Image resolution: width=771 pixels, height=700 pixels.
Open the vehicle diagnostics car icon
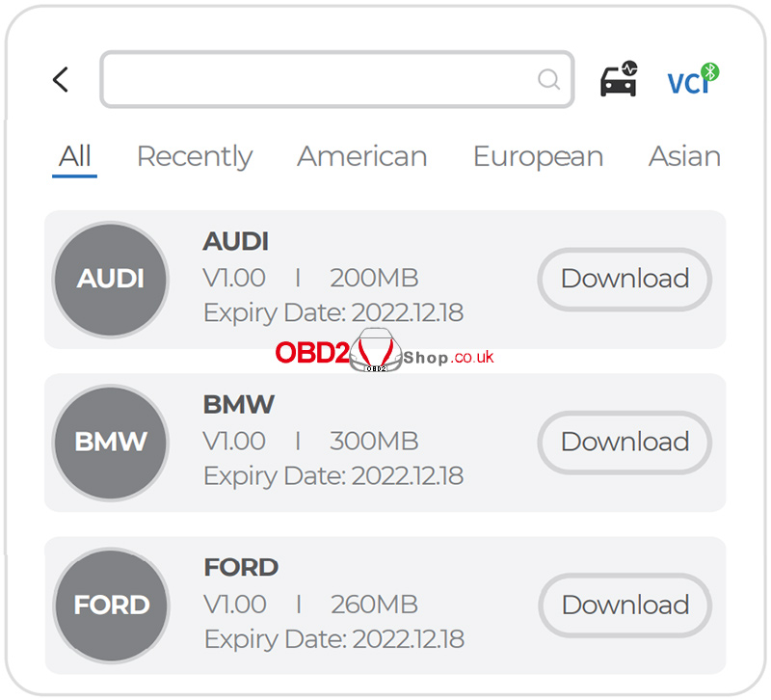[619, 80]
